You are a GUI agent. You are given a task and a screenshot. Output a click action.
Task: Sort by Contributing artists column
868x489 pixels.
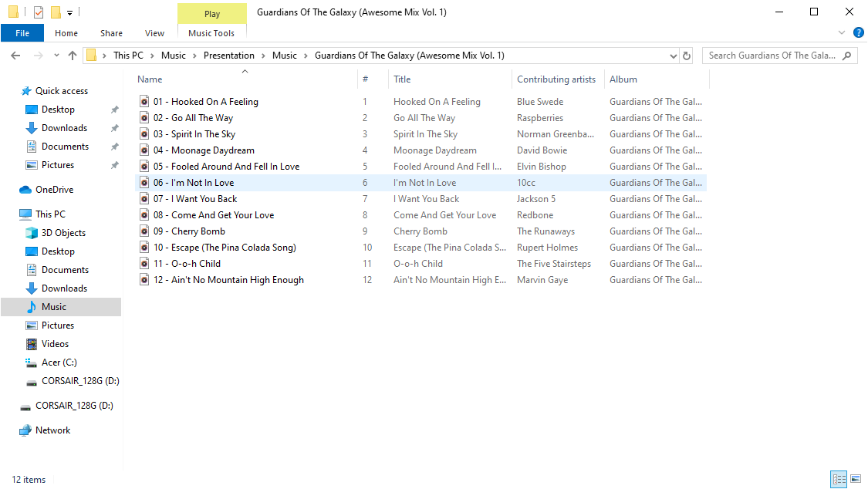[x=556, y=79]
